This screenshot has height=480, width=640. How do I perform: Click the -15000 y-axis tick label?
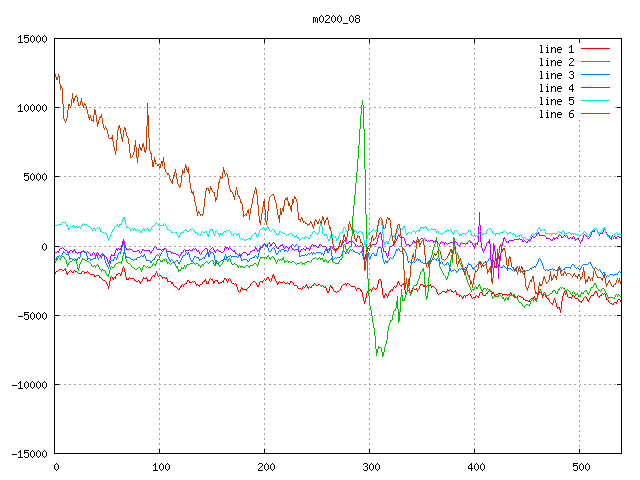[29, 453]
